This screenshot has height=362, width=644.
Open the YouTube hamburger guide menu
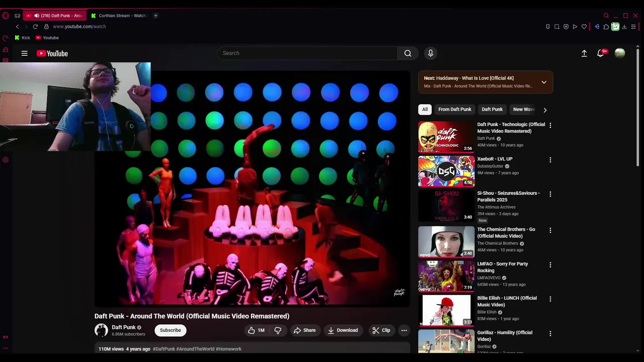point(24,53)
